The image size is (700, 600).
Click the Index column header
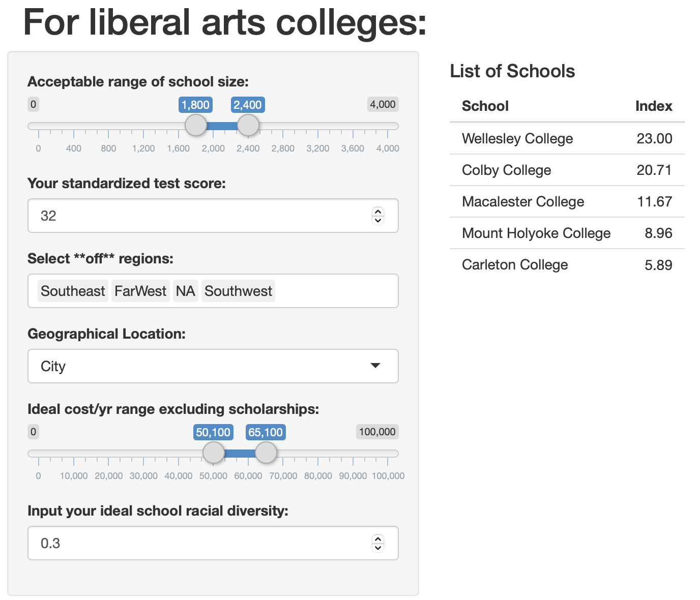point(653,106)
